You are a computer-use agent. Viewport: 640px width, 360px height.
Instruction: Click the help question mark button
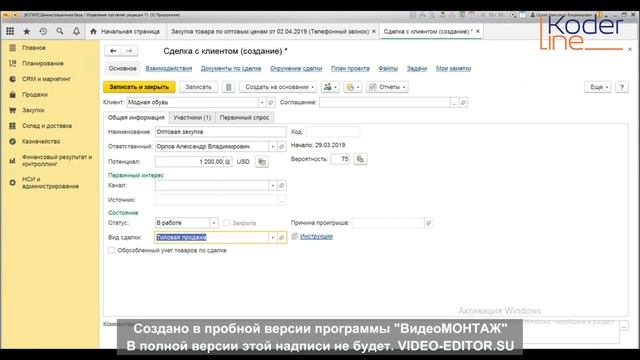[622, 87]
